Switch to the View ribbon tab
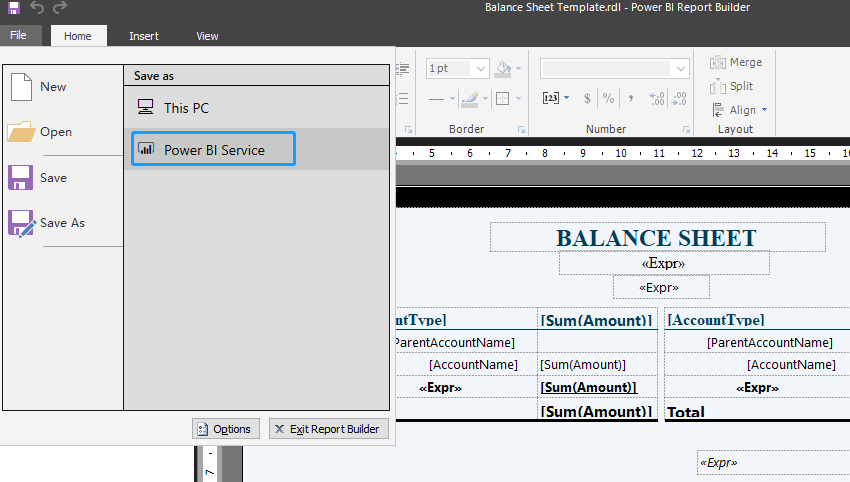This screenshot has height=482, width=850. click(x=207, y=36)
